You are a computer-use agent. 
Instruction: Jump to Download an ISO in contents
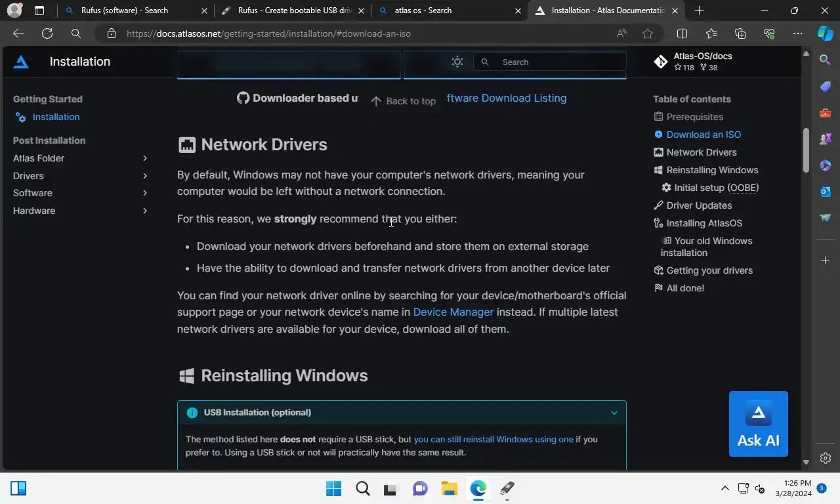coord(703,135)
